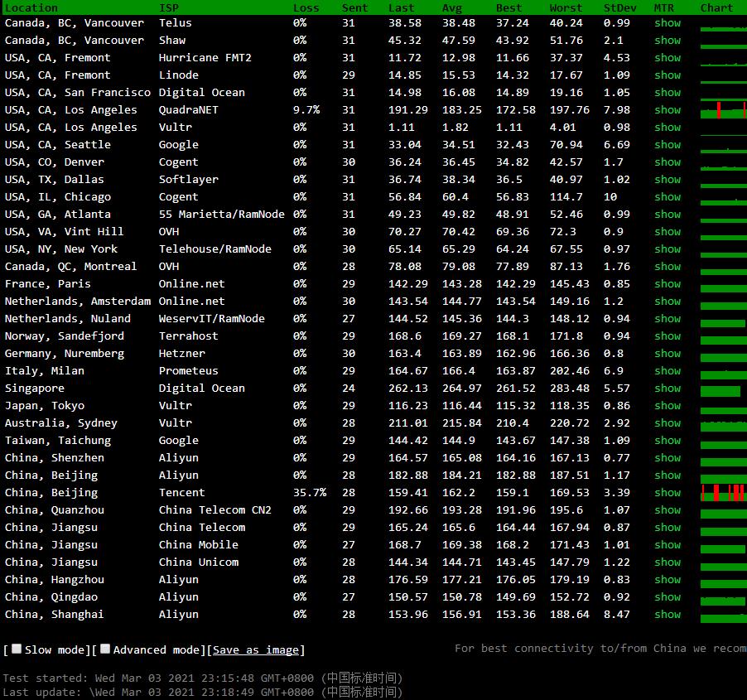Show MTR for Fremont Linode row
The width and height of the screenshot is (747, 700).
(667, 75)
